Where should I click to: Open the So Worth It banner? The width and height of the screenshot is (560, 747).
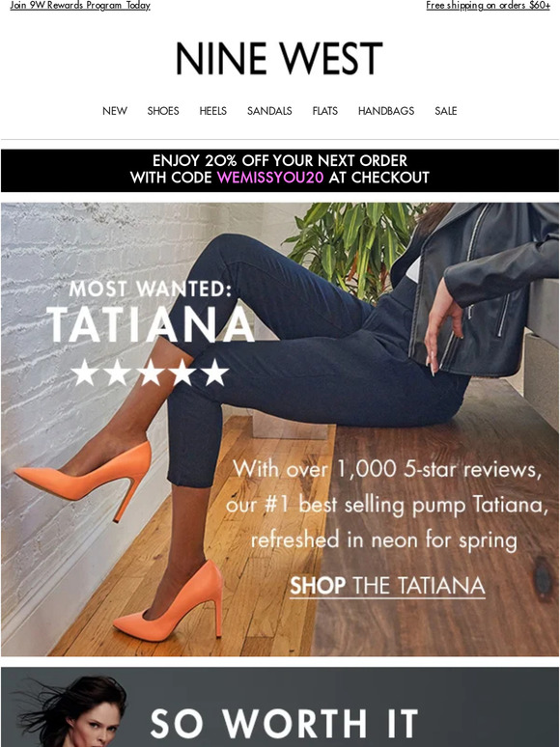click(x=280, y=707)
